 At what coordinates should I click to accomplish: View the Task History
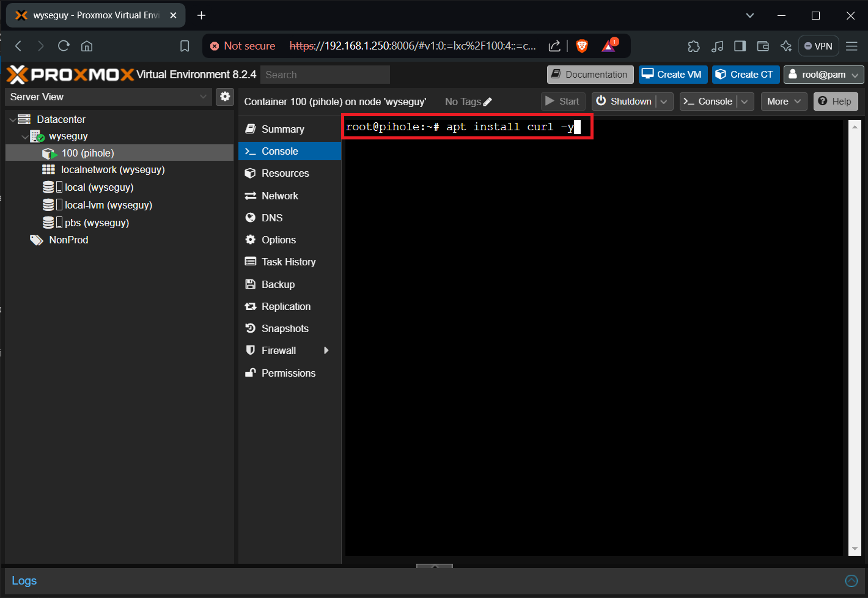pos(290,262)
